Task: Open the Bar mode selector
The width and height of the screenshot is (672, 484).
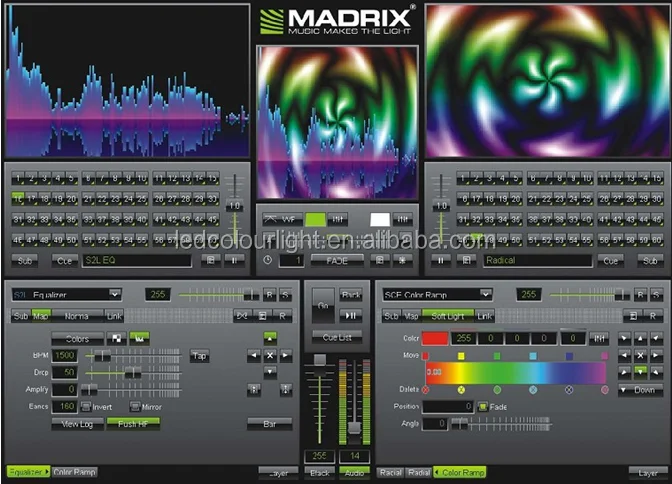Action: coord(270,424)
